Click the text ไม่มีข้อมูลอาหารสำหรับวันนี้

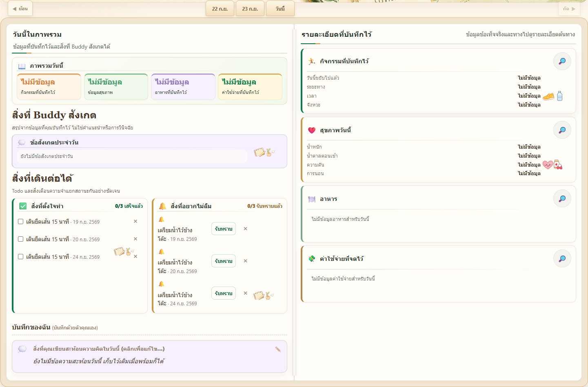click(340, 219)
